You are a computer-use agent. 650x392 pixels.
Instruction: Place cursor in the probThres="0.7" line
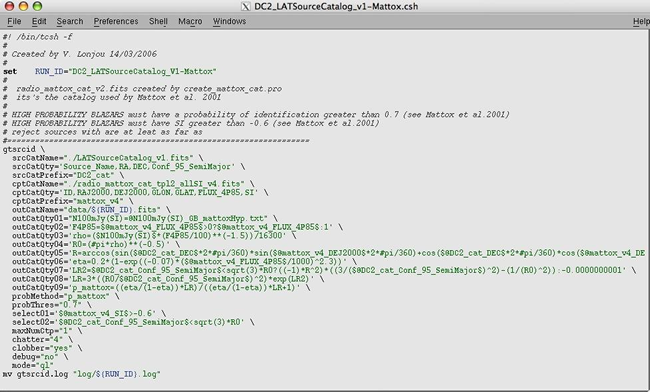pyautogui.click(x=52, y=305)
